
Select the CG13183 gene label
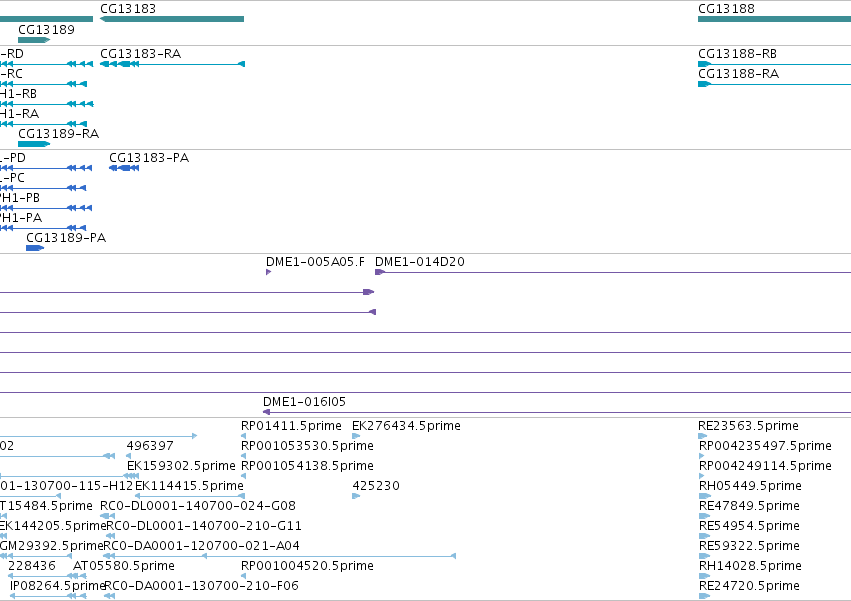(x=128, y=9)
